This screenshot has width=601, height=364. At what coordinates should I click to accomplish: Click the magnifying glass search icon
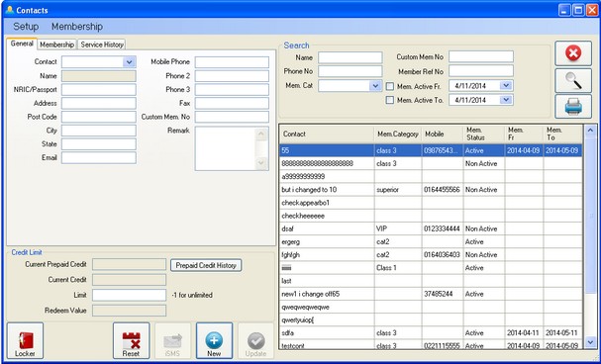click(573, 81)
